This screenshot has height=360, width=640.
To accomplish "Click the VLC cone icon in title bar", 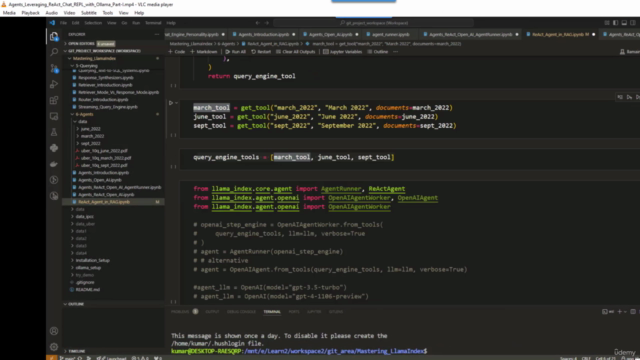I will 4,4.
